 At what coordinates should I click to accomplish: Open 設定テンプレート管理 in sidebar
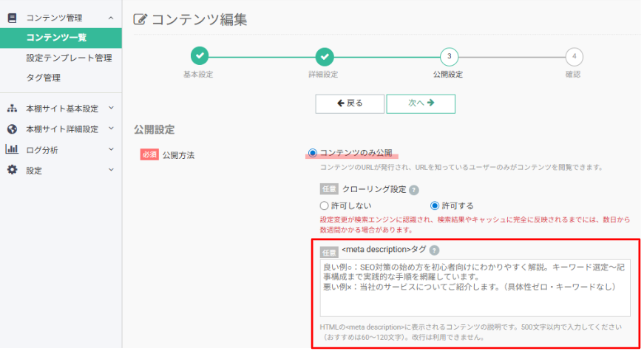tap(69, 58)
